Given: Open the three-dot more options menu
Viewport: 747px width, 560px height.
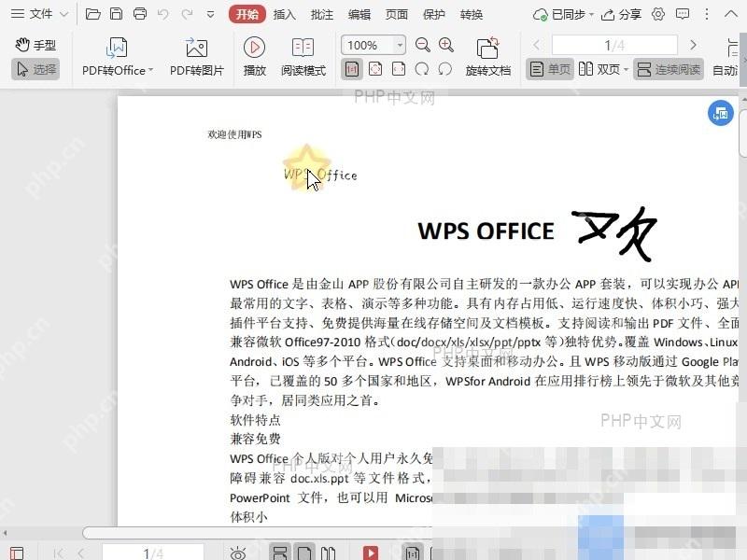Looking at the screenshot, I should click(707, 14).
